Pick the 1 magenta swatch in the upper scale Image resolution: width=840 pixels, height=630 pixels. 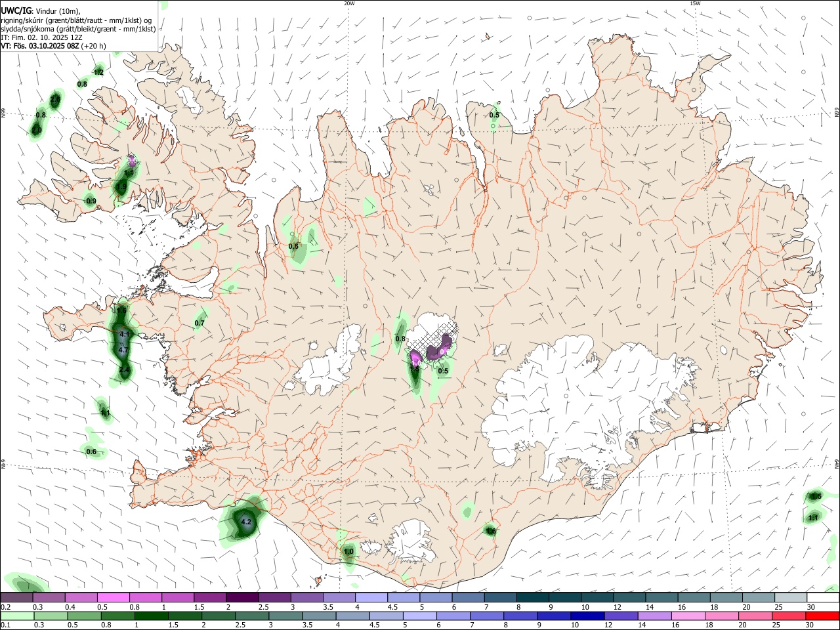[x=178, y=598]
